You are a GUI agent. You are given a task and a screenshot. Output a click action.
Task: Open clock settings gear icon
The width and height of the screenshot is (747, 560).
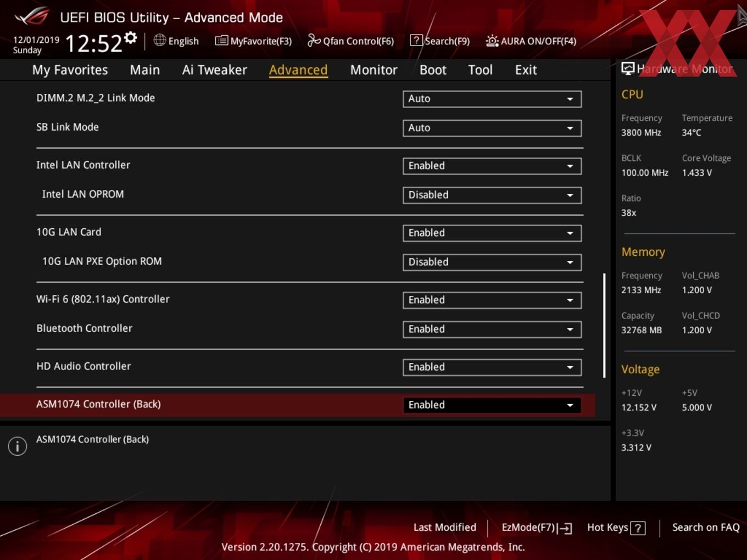click(x=131, y=38)
